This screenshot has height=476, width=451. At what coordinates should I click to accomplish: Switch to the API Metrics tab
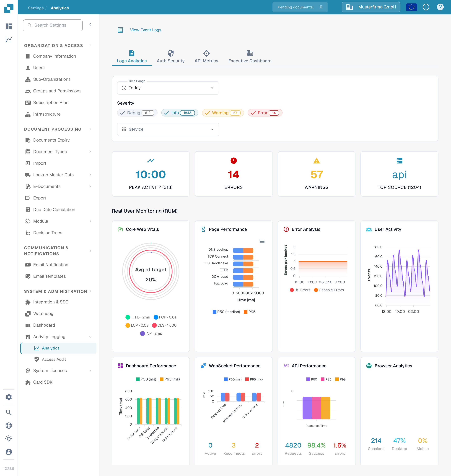206,57
